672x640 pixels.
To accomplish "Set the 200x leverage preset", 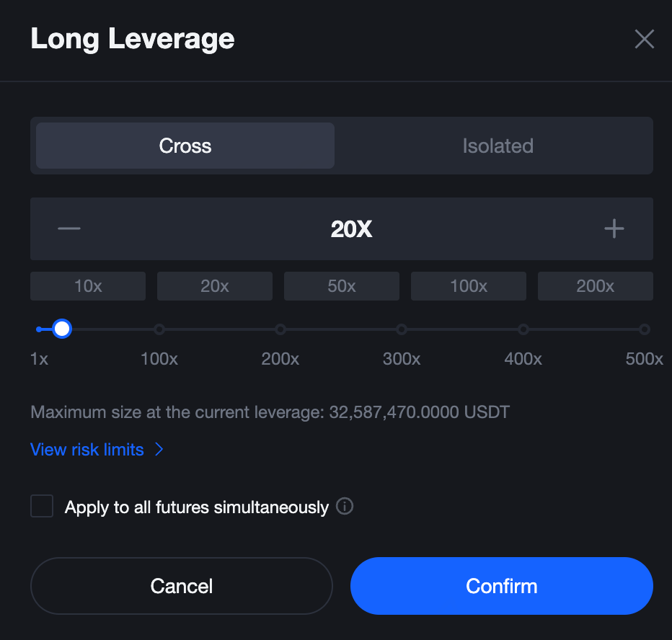I will 596,286.
